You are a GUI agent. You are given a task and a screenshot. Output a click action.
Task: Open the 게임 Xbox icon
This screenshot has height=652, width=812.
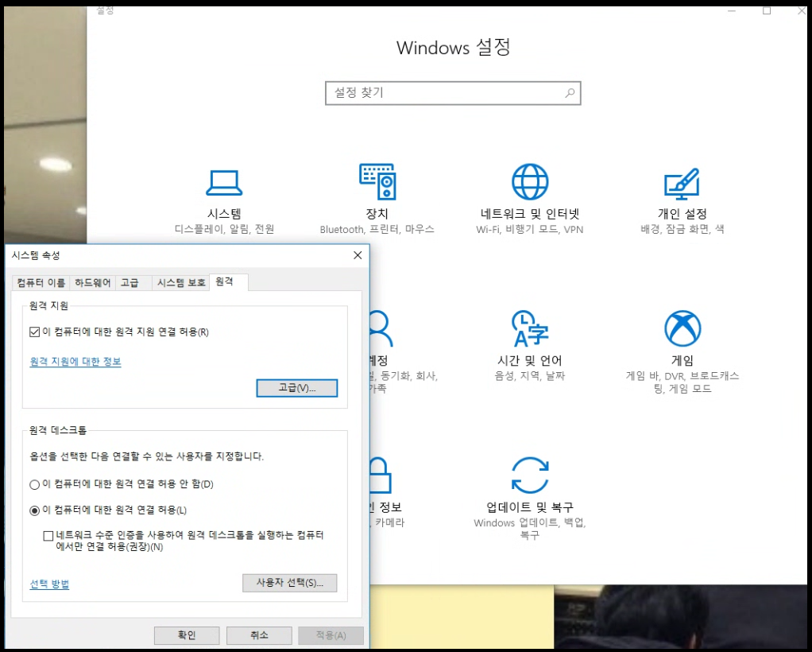[682, 328]
